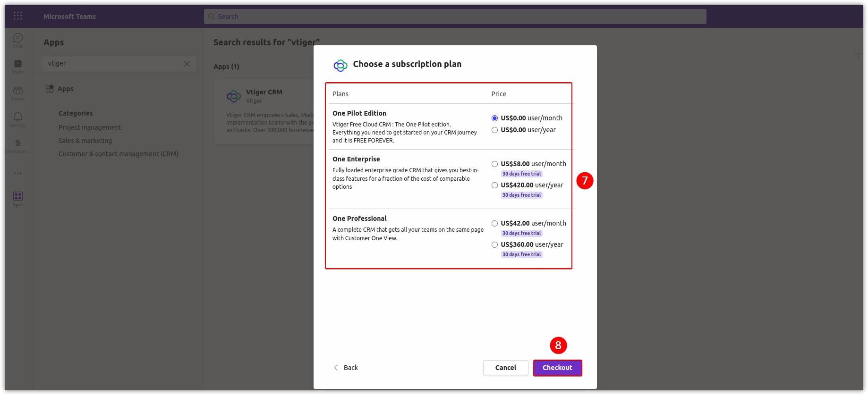This screenshot has width=868, height=395.
Task: Open Project management category
Action: (90, 127)
